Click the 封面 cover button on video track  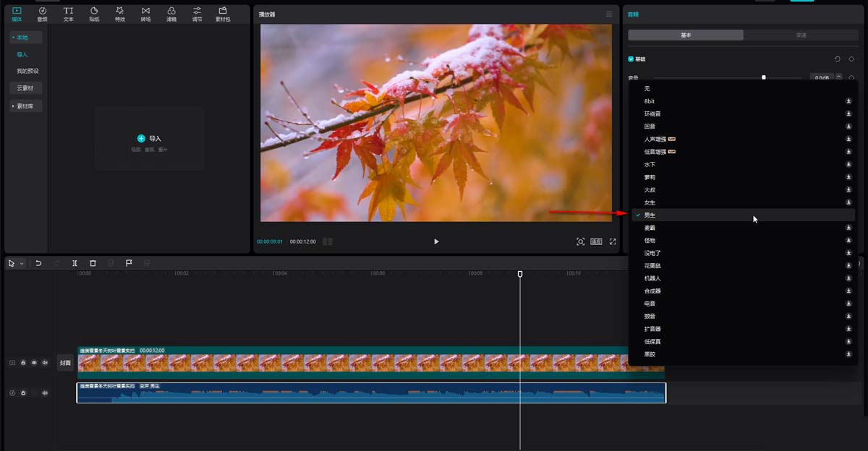(65, 363)
